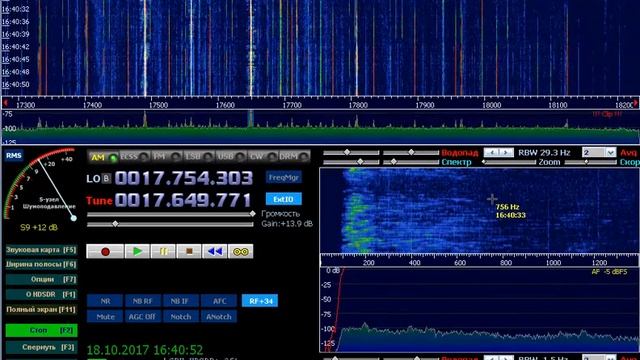
Task: Toggle the NB IF noise blanker
Action: click(x=180, y=301)
